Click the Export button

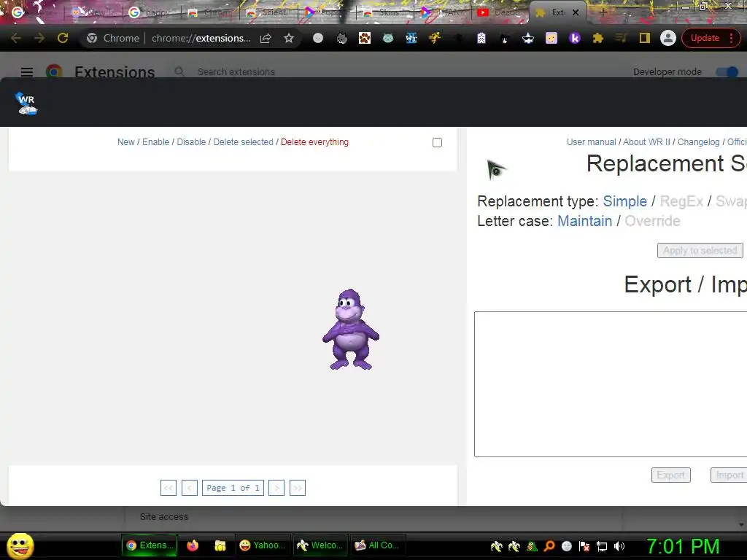coord(671,475)
